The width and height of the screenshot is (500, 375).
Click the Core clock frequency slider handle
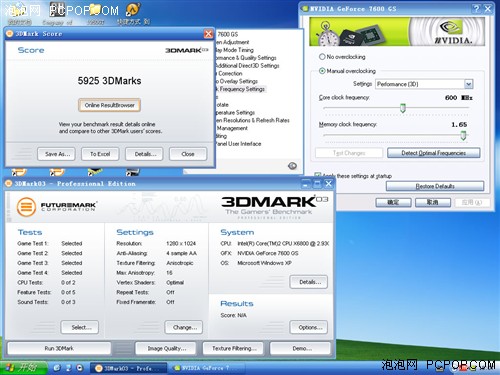[403, 108]
